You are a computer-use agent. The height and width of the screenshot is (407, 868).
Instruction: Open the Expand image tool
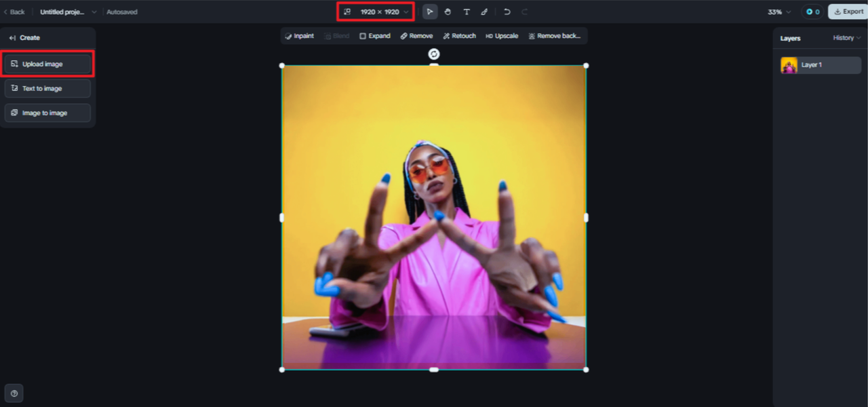pos(375,36)
